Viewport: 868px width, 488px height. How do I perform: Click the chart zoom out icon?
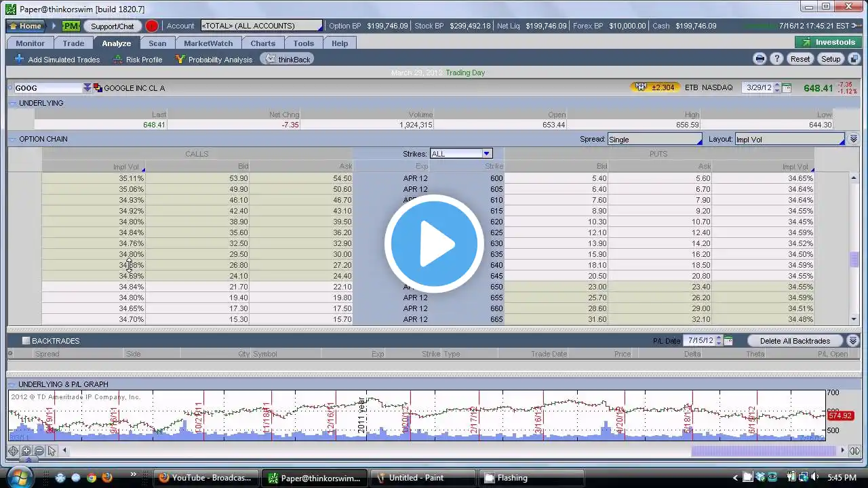(x=39, y=451)
